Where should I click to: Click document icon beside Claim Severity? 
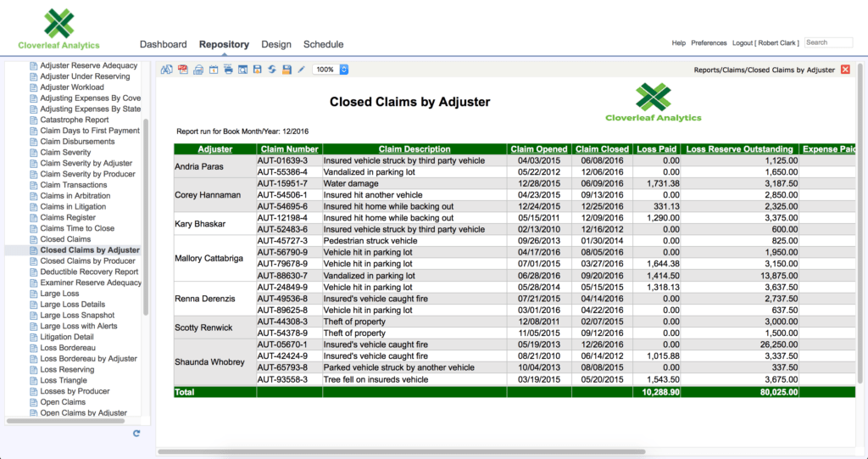coord(33,153)
